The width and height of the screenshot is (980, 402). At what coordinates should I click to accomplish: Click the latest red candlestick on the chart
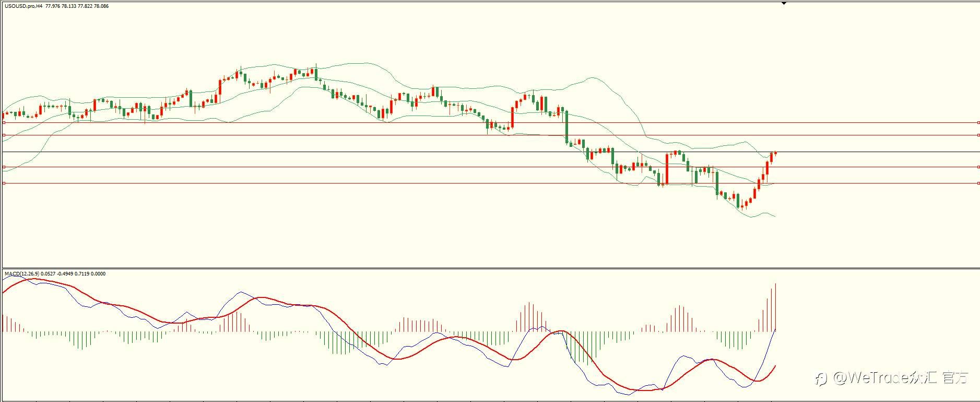(775, 153)
